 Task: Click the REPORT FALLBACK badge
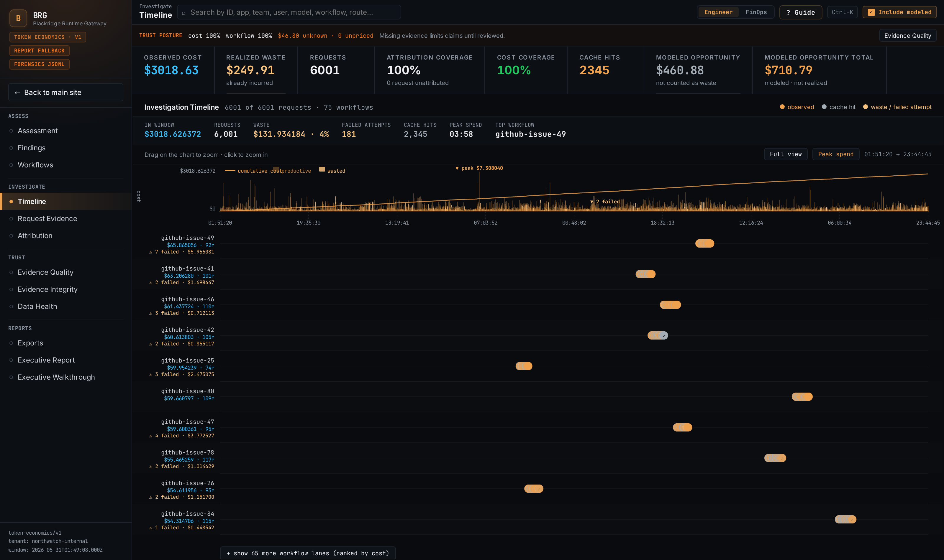point(39,51)
